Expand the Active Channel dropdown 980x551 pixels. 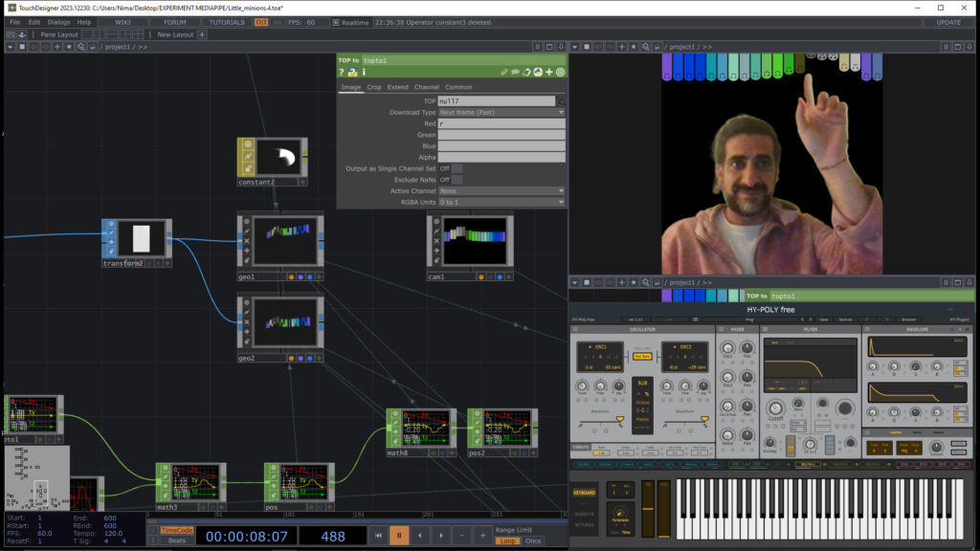tap(501, 191)
